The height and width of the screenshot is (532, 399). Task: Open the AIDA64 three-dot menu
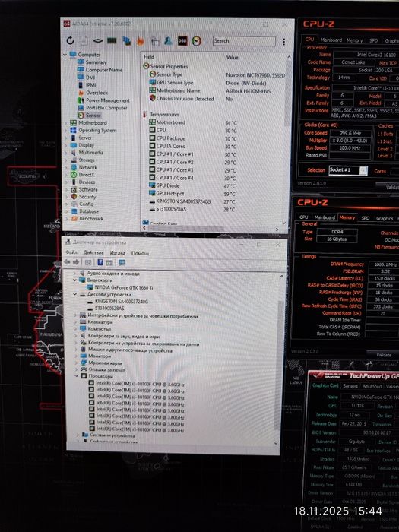[283, 41]
